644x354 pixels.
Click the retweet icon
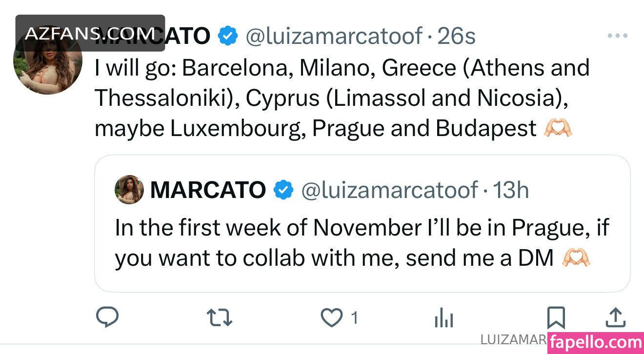tap(219, 318)
